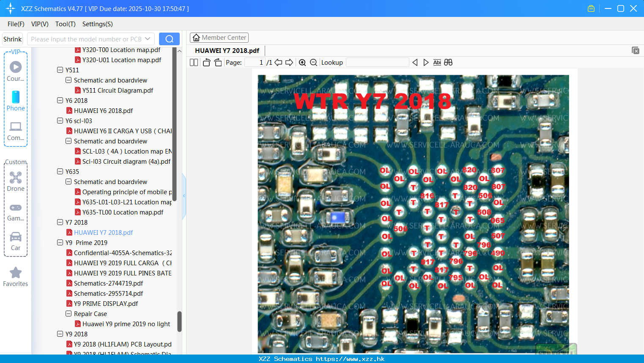
Task: Rotate the page clockwise
Action: 218,63
